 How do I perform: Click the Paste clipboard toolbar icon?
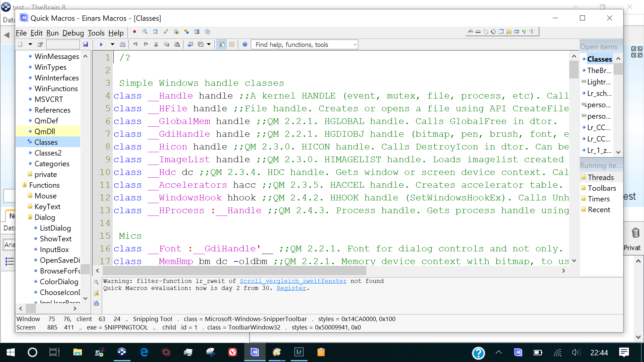(x=177, y=45)
